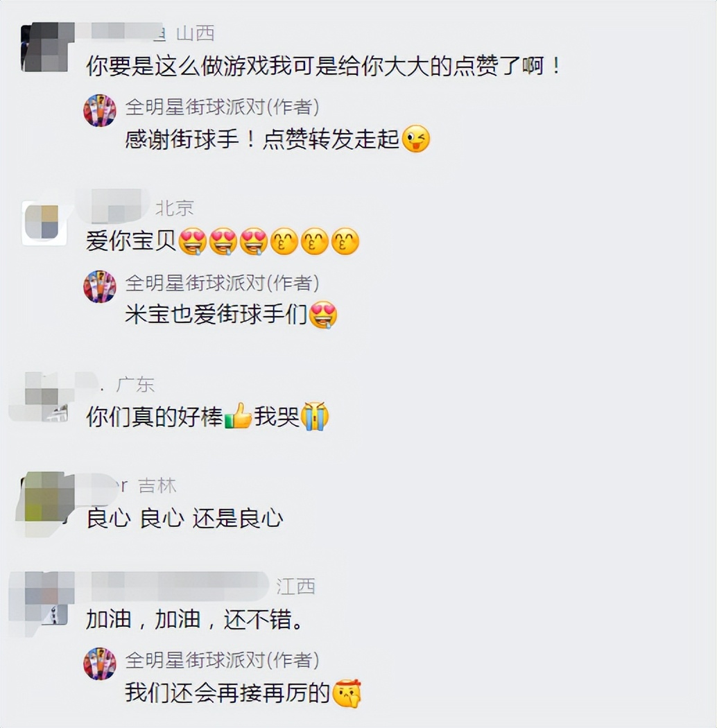Open the 全明星街球派对 author name in the first reply
This screenshot has width=717, height=728.
point(222,107)
